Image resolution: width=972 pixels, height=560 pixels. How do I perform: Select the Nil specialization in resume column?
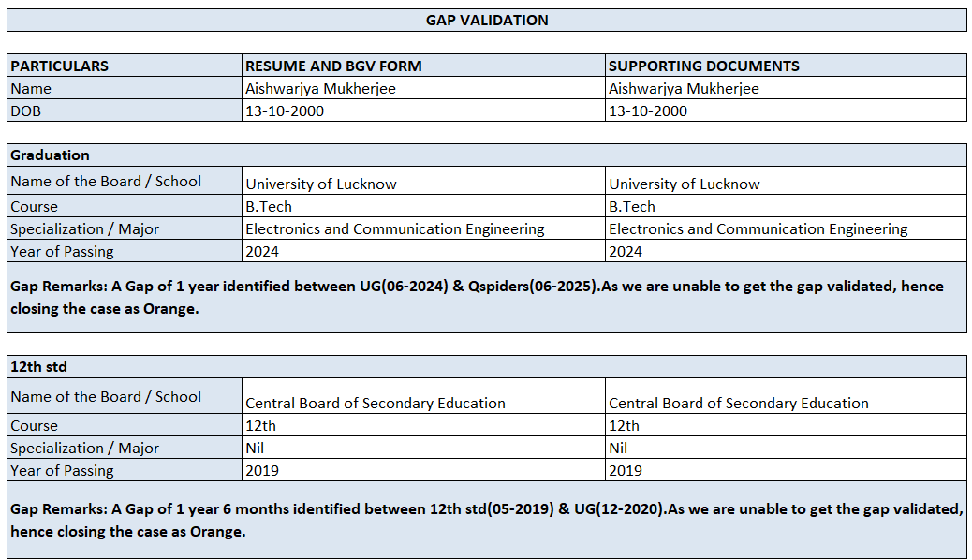pyautogui.click(x=255, y=448)
